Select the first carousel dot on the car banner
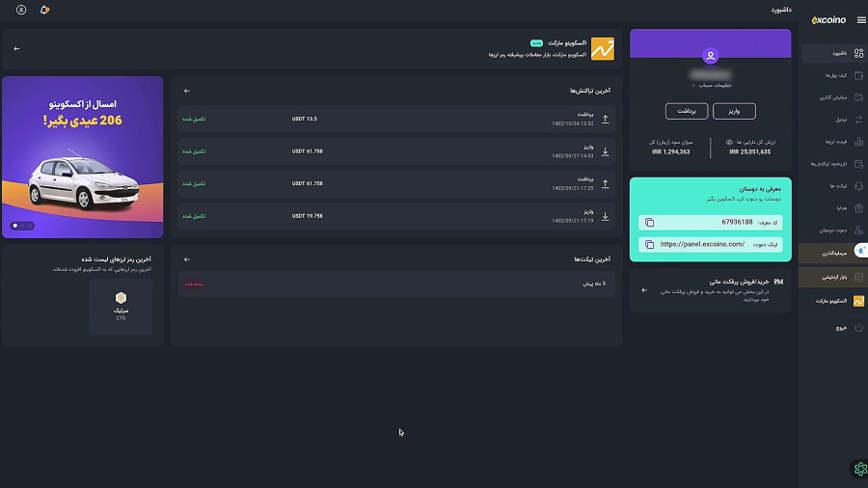This screenshot has height=488, width=868. [14, 226]
